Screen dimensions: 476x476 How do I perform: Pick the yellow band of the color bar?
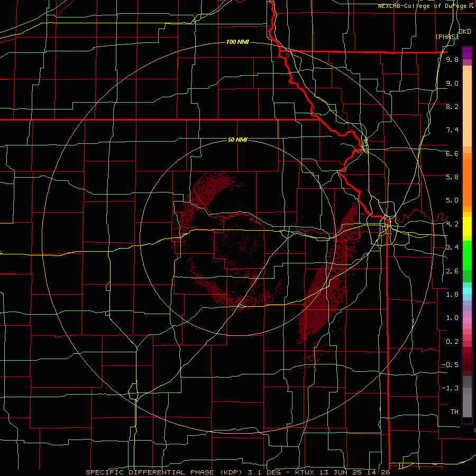467,226
